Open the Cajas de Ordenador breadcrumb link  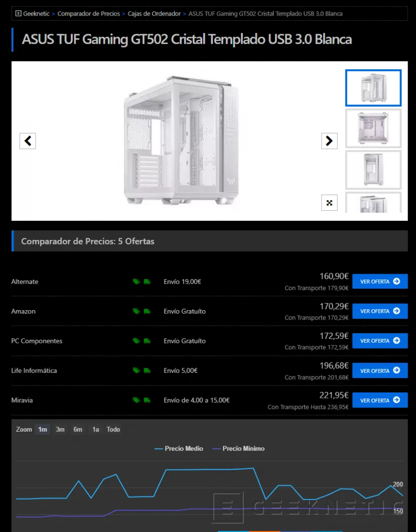click(154, 14)
